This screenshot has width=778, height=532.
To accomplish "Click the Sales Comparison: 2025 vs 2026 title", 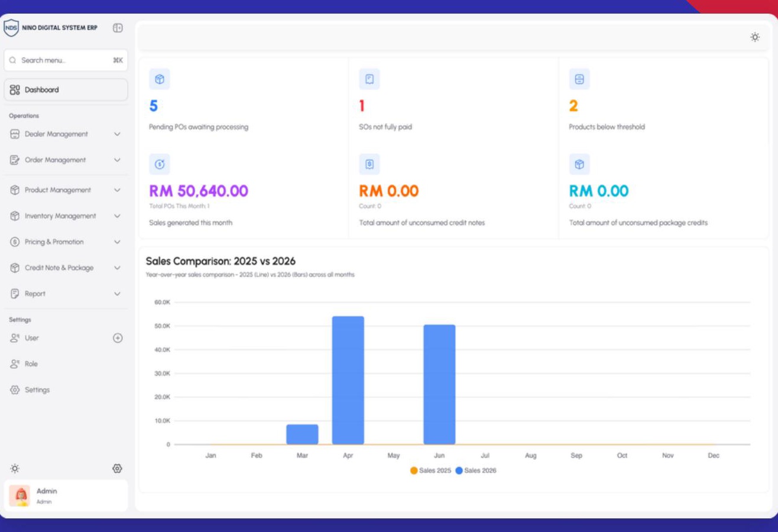I will point(221,261).
